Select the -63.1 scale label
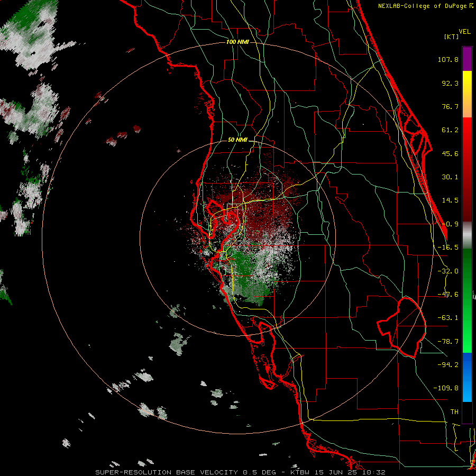The width and height of the screenshot is (476, 476). tap(448, 318)
